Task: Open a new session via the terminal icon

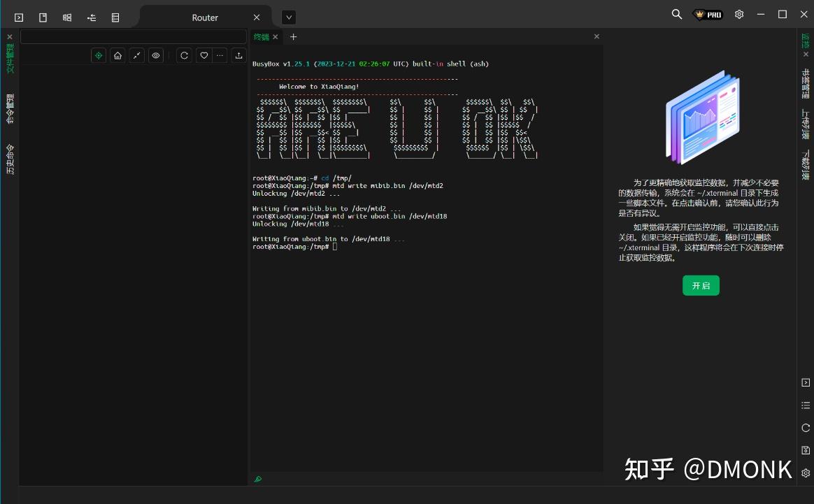Action: 17,17
